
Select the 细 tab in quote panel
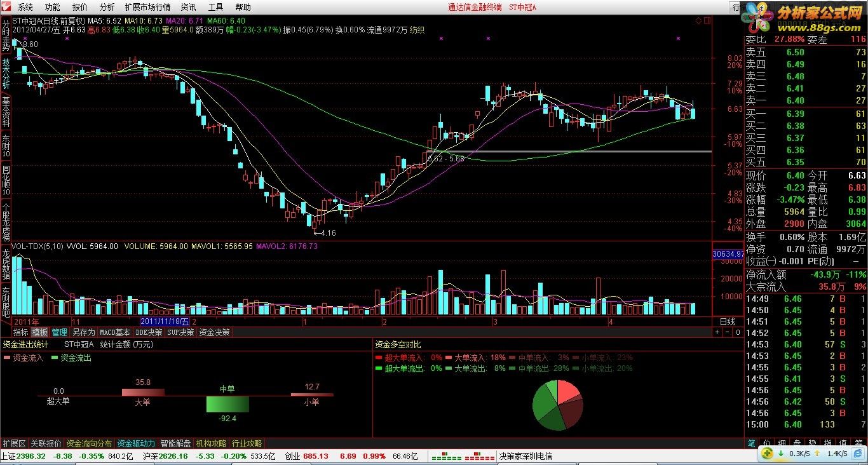[782, 443]
